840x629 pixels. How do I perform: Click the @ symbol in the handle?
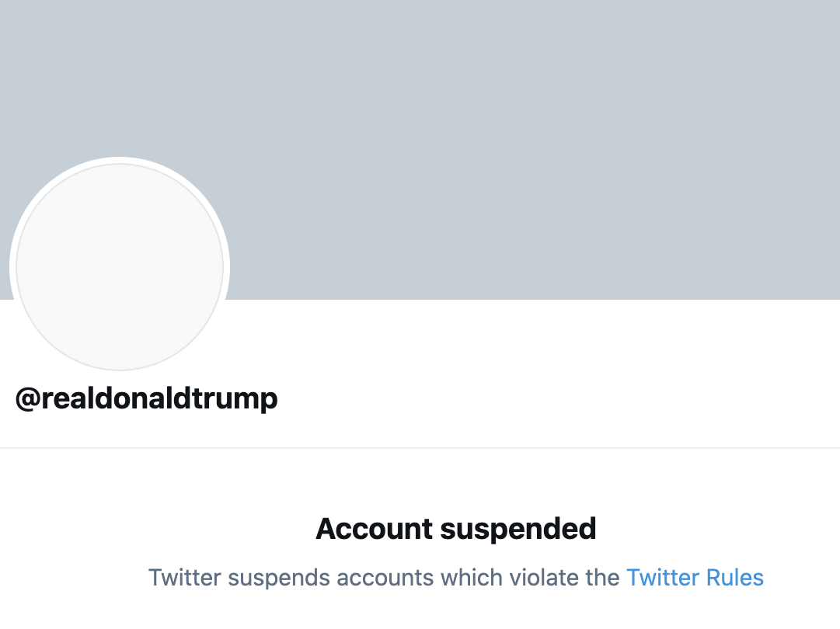(26, 398)
